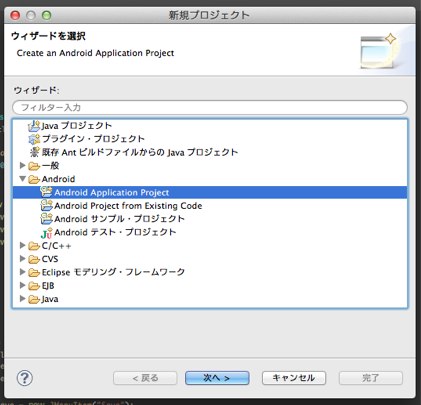Viewport: 421px width, 405px height.
Task: Click the CVS folder icon
Action: 34,259
